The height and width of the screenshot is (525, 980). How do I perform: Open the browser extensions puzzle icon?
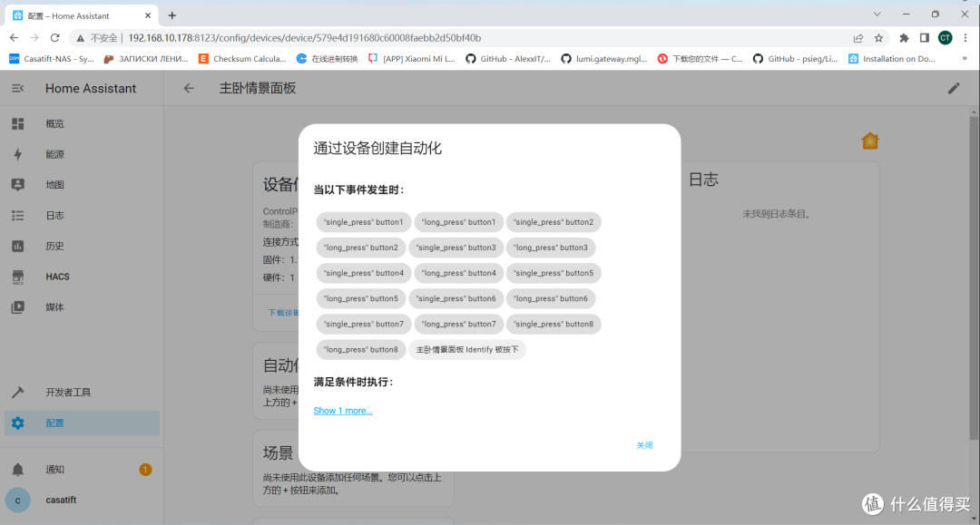pos(904,38)
